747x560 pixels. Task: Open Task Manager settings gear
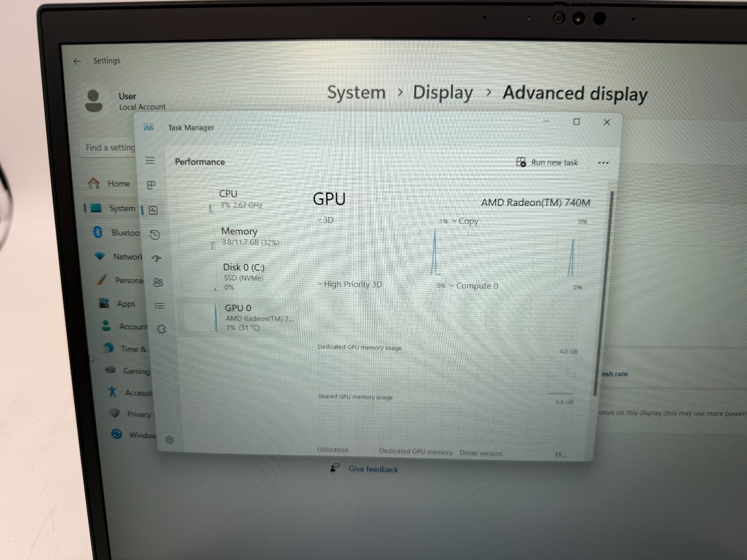(x=170, y=440)
